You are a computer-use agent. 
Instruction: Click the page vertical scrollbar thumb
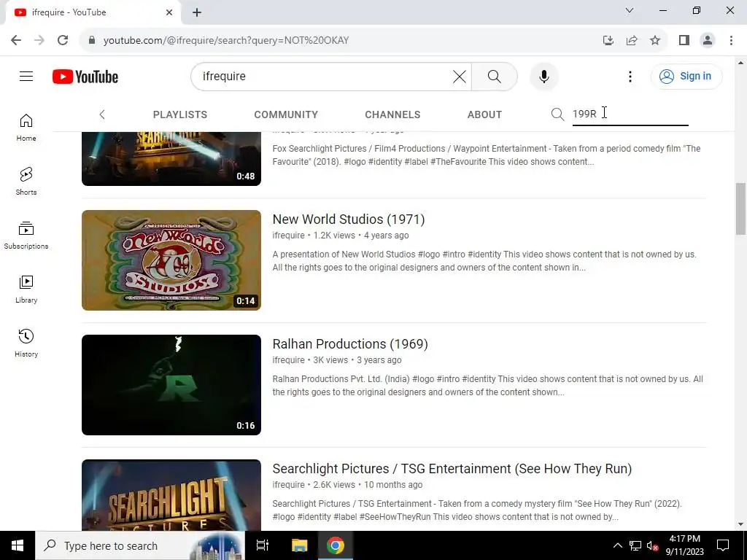pos(740,209)
